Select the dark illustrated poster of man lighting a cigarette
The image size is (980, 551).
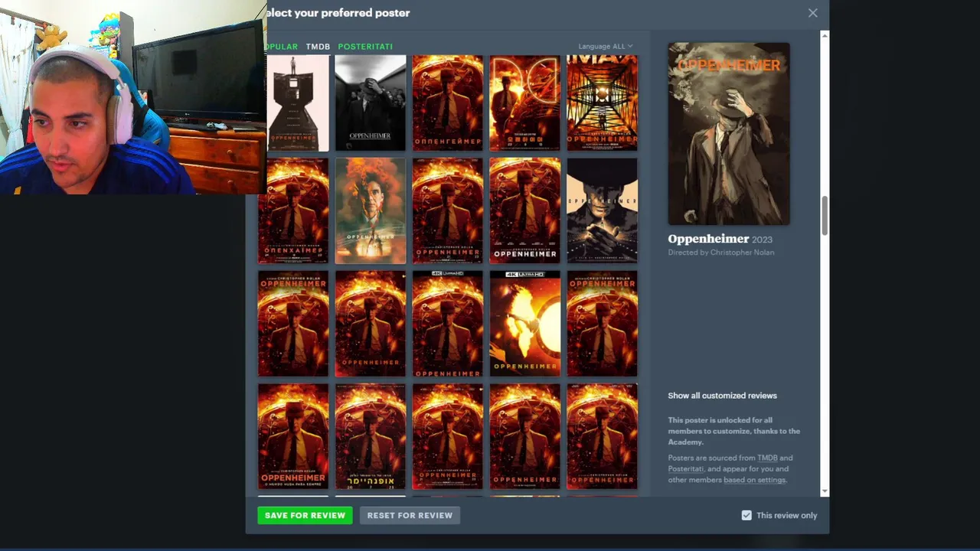[x=602, y=210]
